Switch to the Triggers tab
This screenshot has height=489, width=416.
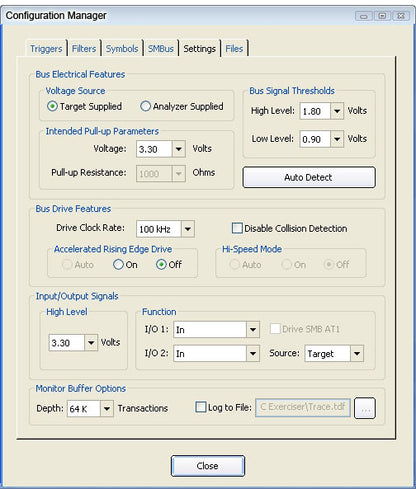[46, 49]
